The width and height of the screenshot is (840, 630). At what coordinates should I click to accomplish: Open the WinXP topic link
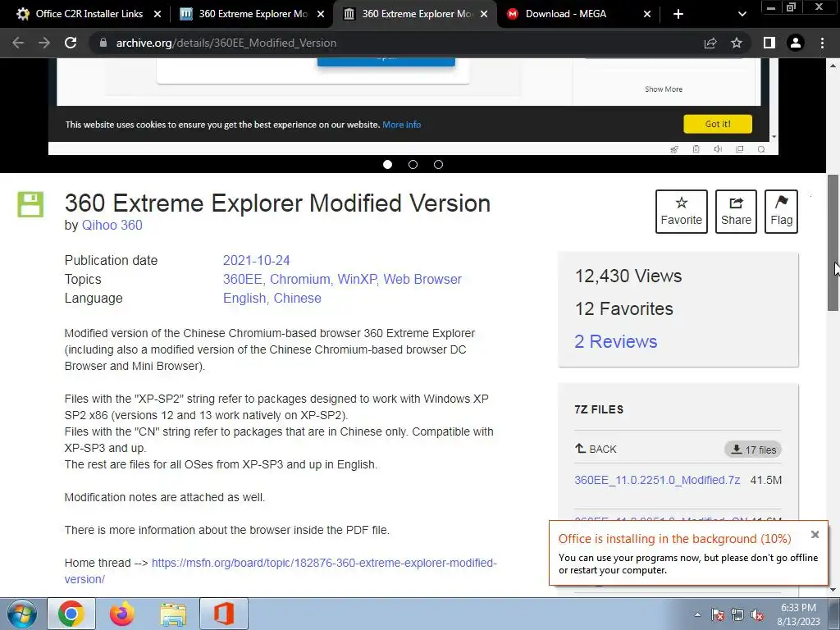click(x=358, y=279)
